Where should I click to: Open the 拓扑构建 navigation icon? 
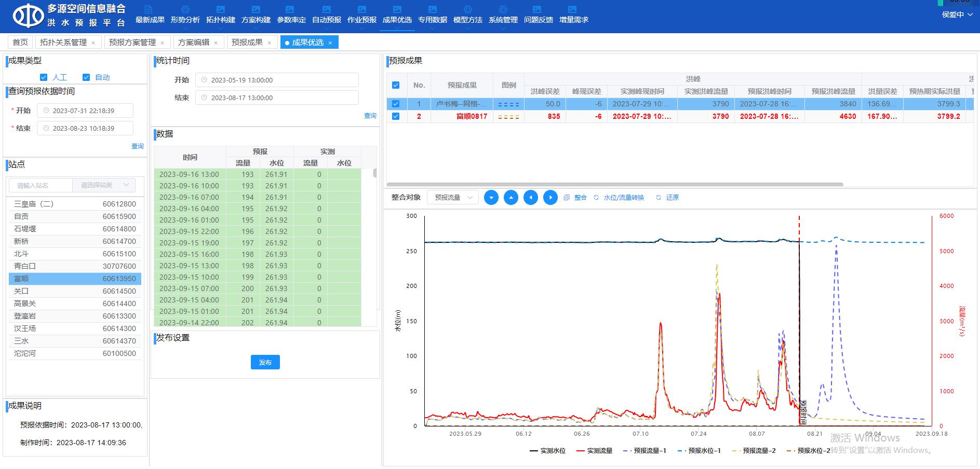(220, 10)
